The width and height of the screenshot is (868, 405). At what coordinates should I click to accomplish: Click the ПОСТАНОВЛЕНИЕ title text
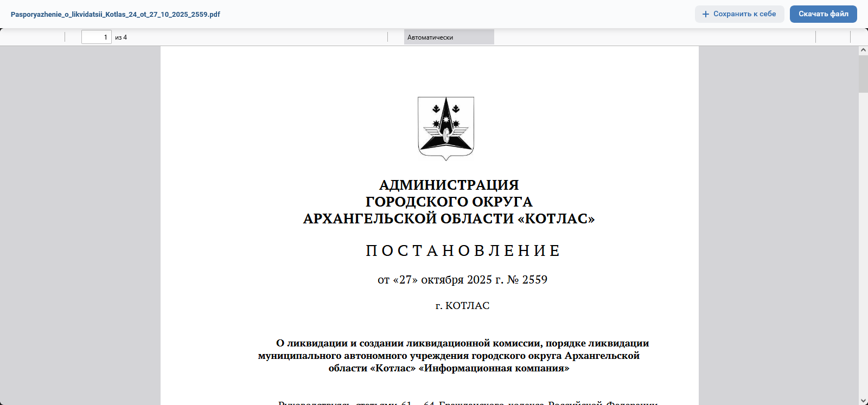click(463, 250)
